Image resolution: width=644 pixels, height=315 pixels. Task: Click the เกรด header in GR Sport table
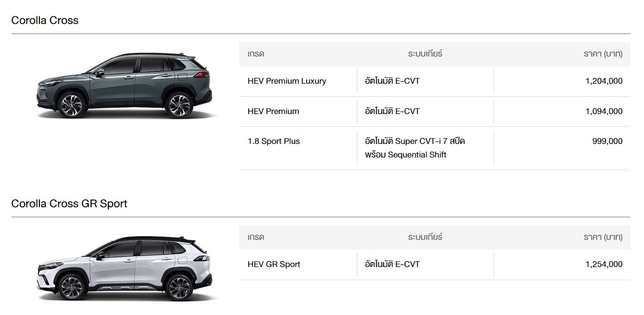coord(256,237)
